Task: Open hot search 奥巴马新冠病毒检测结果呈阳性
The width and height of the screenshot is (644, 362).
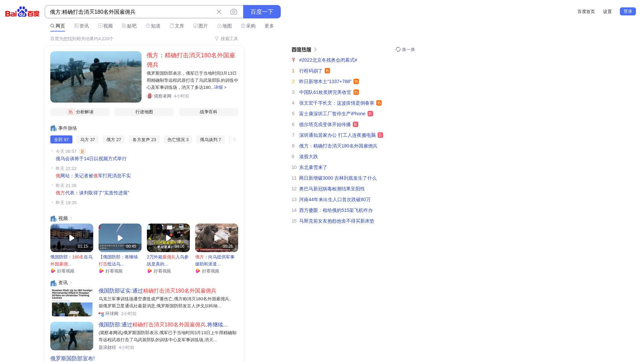Action: coord(332,189)
